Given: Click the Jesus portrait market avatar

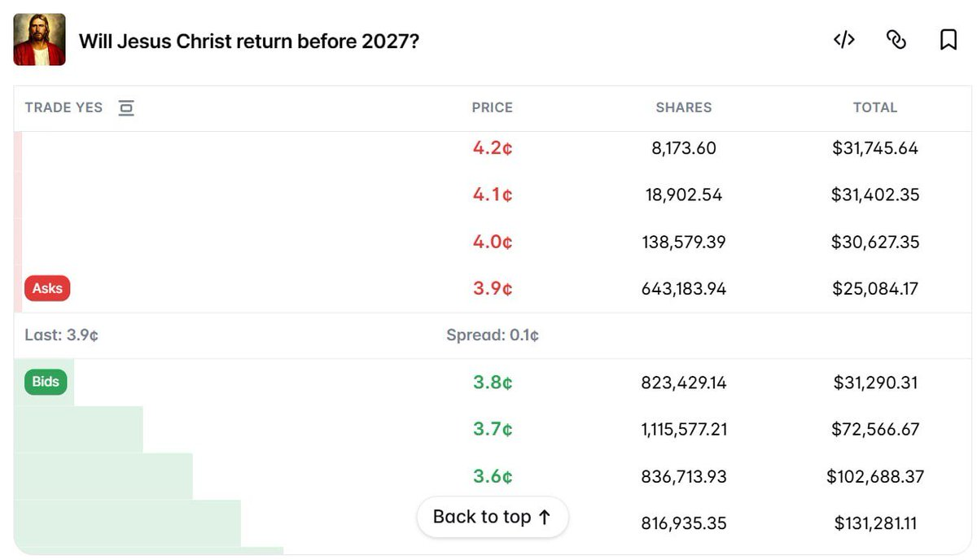Looking at the screenshot, I should pyautogui.click(x=39, y=39).
